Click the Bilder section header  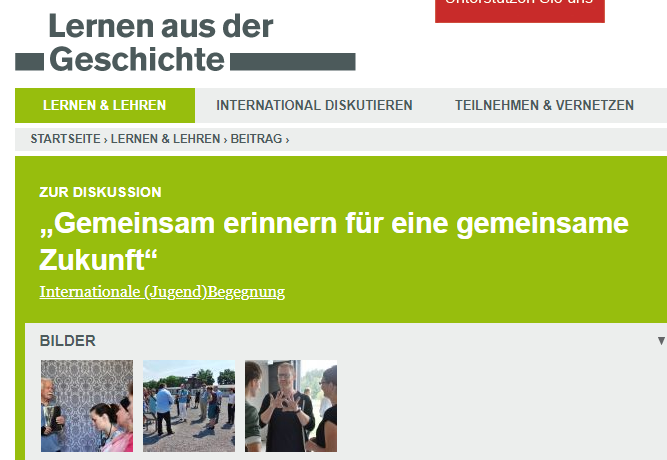(x=68, y=341)
